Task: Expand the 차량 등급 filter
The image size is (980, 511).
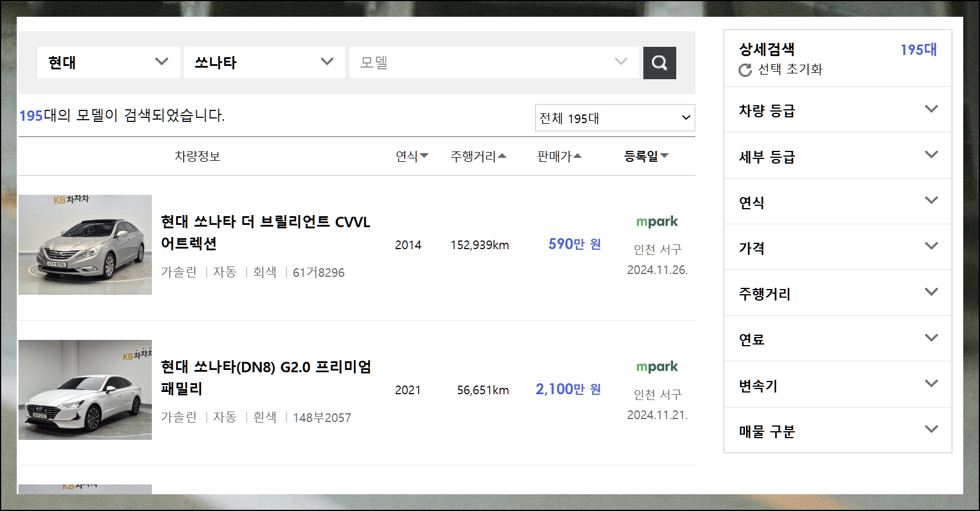Action: (x=837, y=110)
